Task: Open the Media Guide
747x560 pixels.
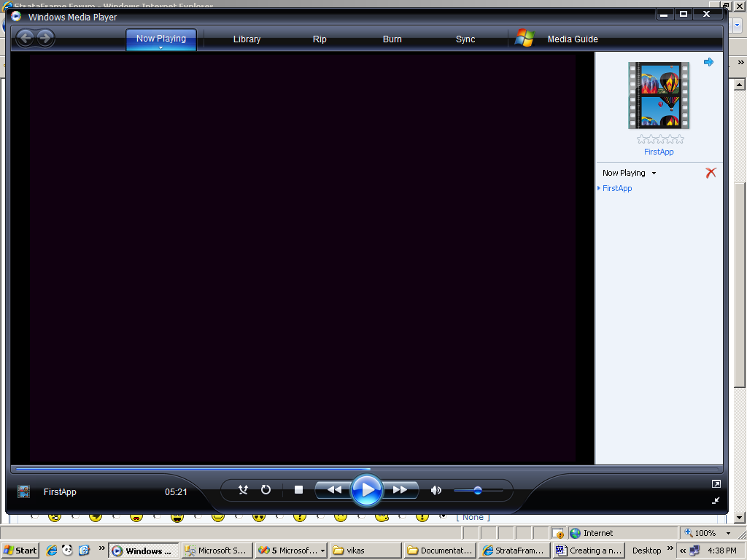Action: tap(572, 39)
